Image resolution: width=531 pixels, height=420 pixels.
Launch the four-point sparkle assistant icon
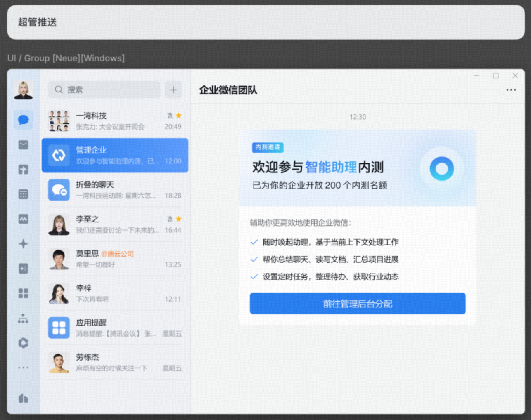pos(23,244)
